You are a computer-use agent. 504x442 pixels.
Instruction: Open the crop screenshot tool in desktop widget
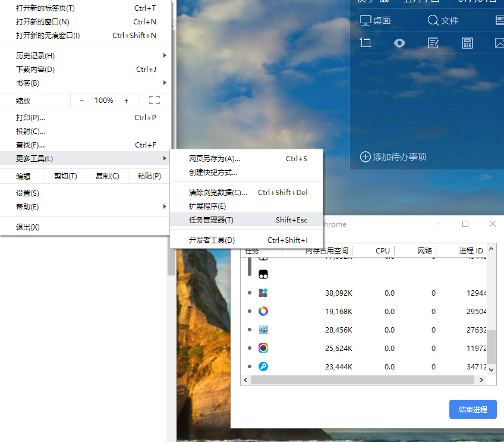pyautogui.click(x=366, y=43)
